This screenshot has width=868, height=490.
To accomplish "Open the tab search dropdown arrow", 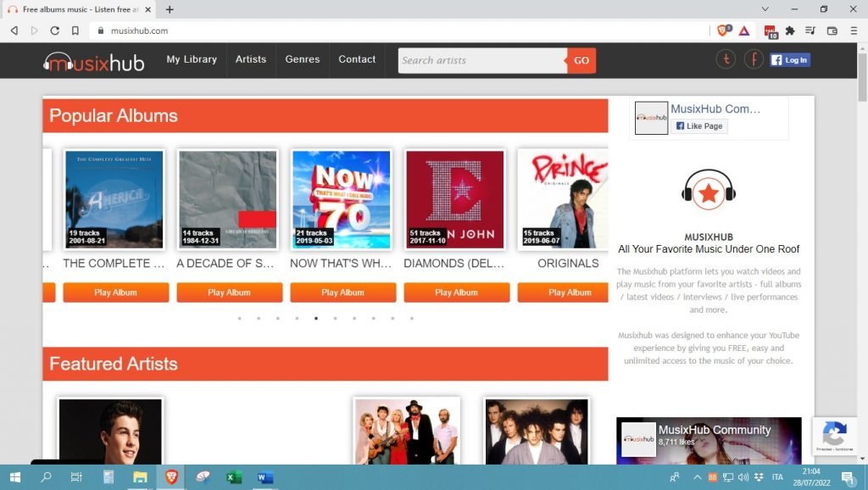I will click(765, 9).
